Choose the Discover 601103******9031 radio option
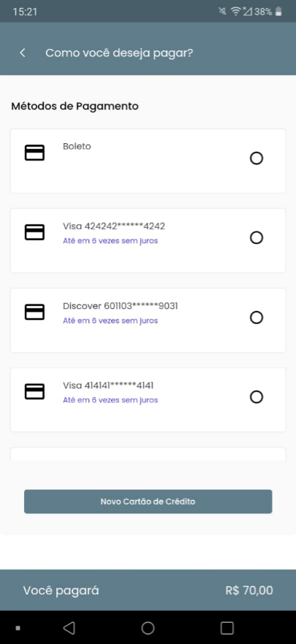296x644 pixels. pyautogui.click(x=257, y=318)
